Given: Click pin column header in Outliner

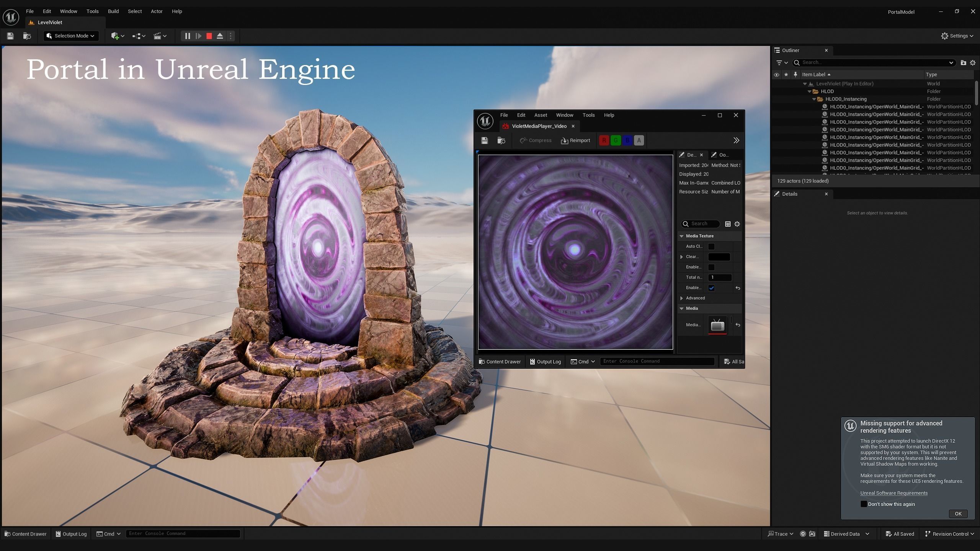Looking at the screenshot, I should coord(795,75).
